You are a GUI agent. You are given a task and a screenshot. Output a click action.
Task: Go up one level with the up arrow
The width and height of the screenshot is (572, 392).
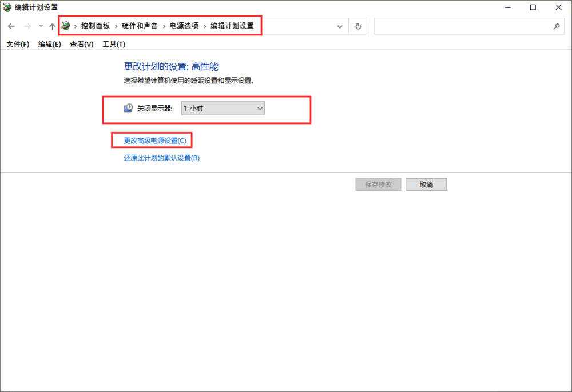coord(52,26)
